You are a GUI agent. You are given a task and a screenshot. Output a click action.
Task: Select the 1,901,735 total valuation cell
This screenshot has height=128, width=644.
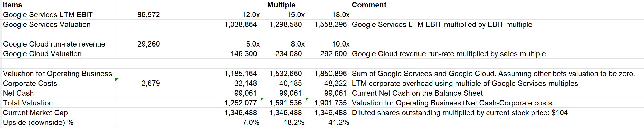point(328,103)
